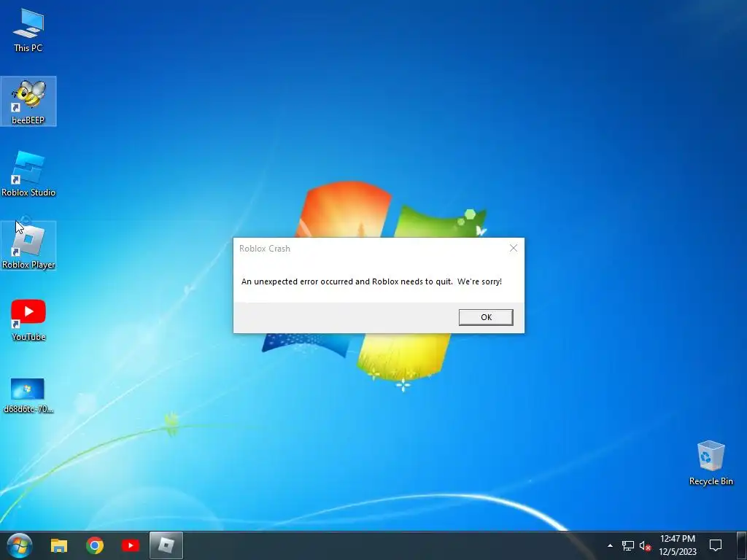Open the Windows Start menu orb

point(20,545)
